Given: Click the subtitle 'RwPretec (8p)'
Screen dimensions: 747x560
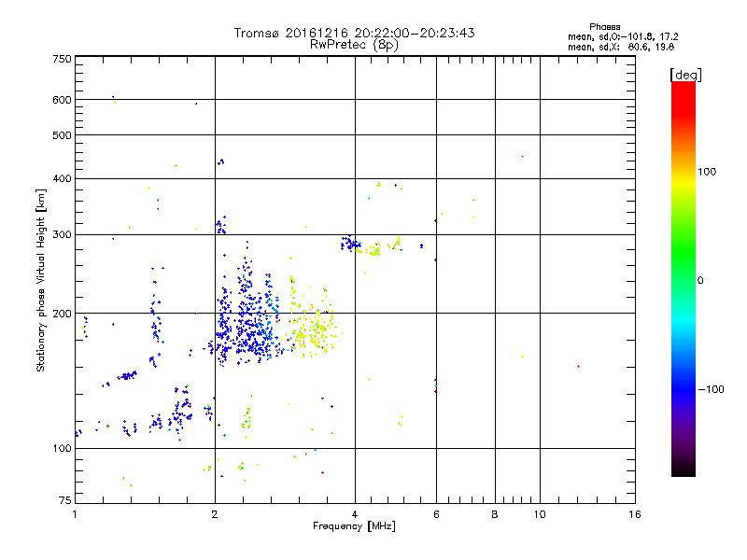Looking at the screenshot, I should (354, 45).
